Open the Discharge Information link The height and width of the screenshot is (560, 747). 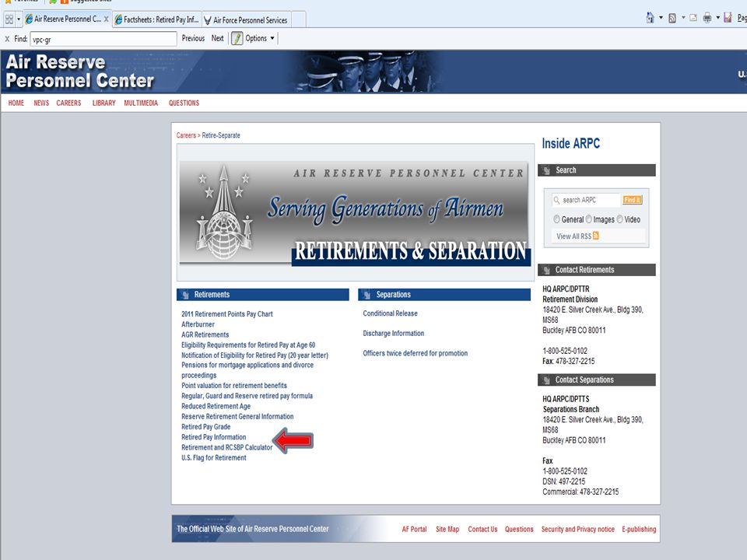pos(394,334)
